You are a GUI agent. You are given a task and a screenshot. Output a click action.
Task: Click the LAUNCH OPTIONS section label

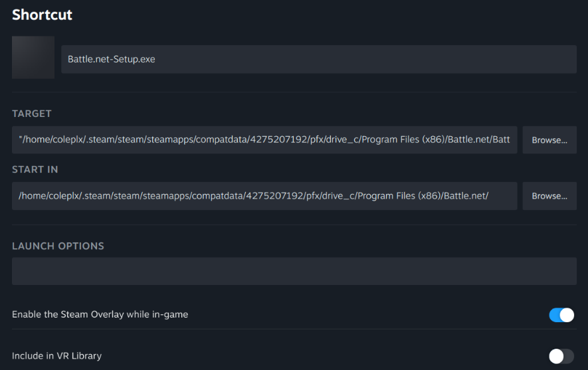pyautogui.click(x=58, y=246)
